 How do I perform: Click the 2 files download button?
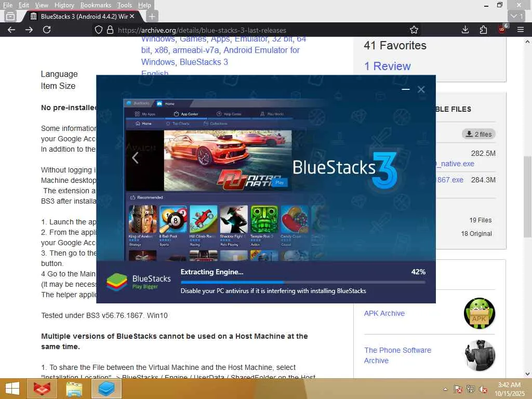(x=478, y=134)
